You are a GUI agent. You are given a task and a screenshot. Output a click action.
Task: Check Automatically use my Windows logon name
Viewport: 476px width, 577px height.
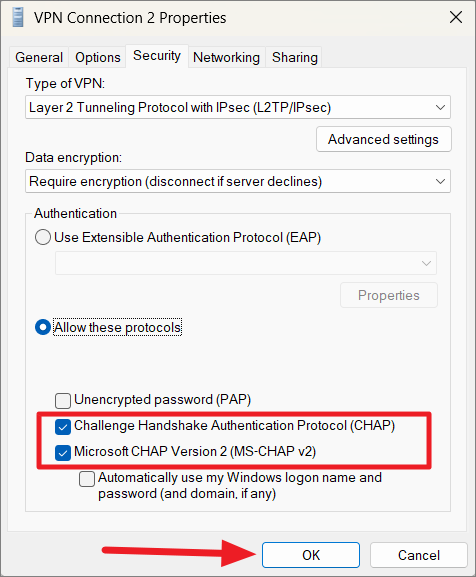tap(87, 479)
